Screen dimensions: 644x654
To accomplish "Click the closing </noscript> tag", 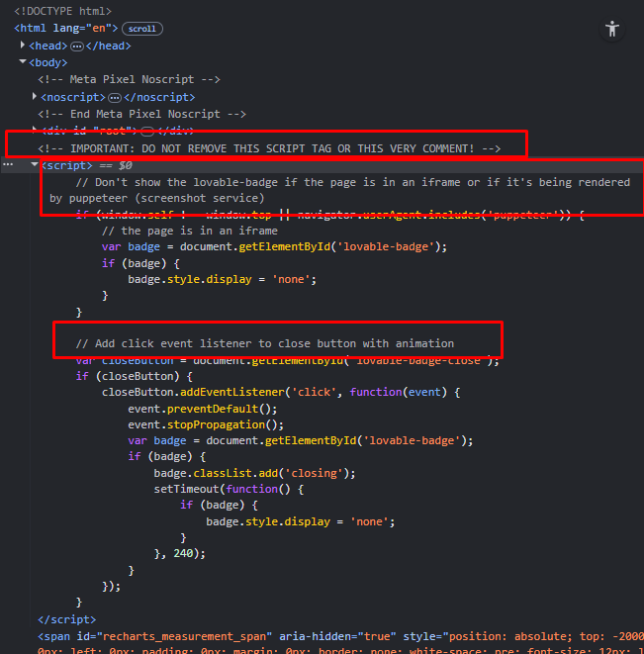I will 159,97.
